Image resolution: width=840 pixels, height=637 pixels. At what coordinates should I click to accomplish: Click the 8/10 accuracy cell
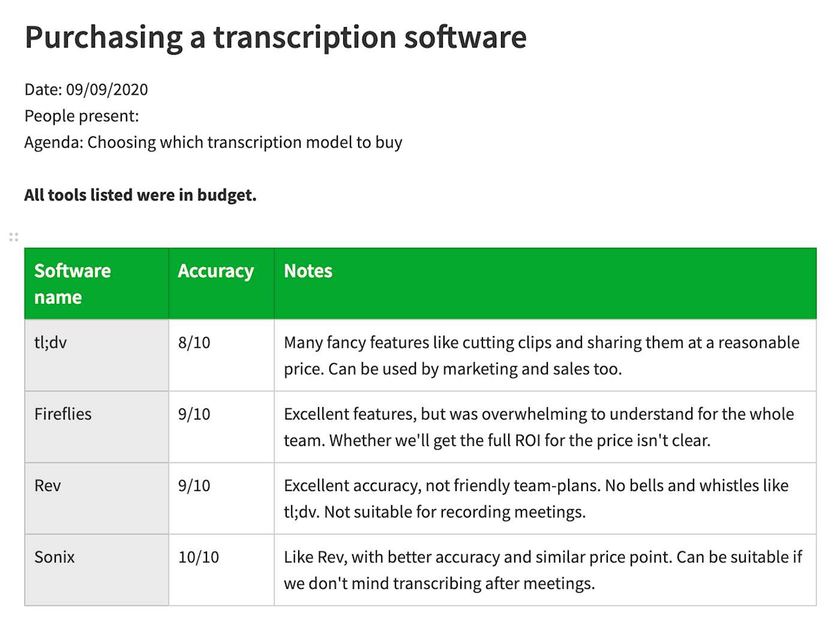point(221,355)
